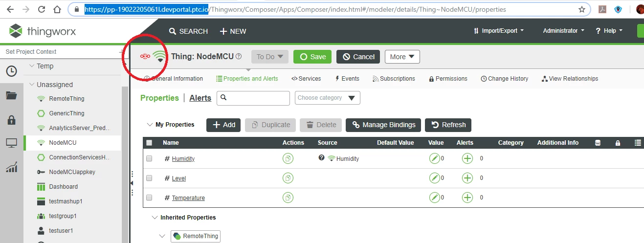The image size is (644, 243).
Task: Open the More dropdown menu
Action: pos(402,57)
